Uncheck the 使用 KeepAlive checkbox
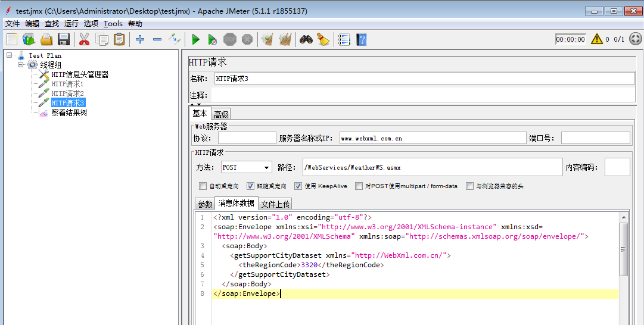 pyautogui.click(x=298, y=186)
